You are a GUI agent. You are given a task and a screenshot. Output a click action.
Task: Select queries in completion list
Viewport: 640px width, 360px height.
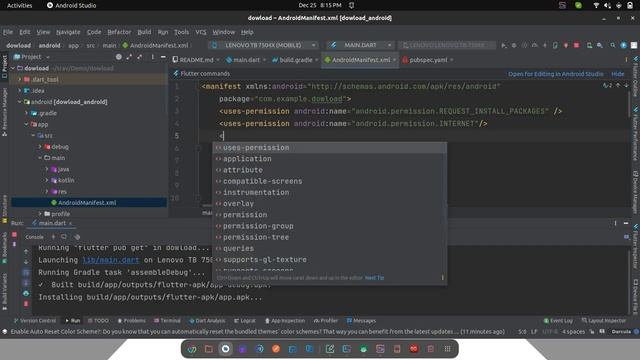pyautogui.click(x=330, y=248)
